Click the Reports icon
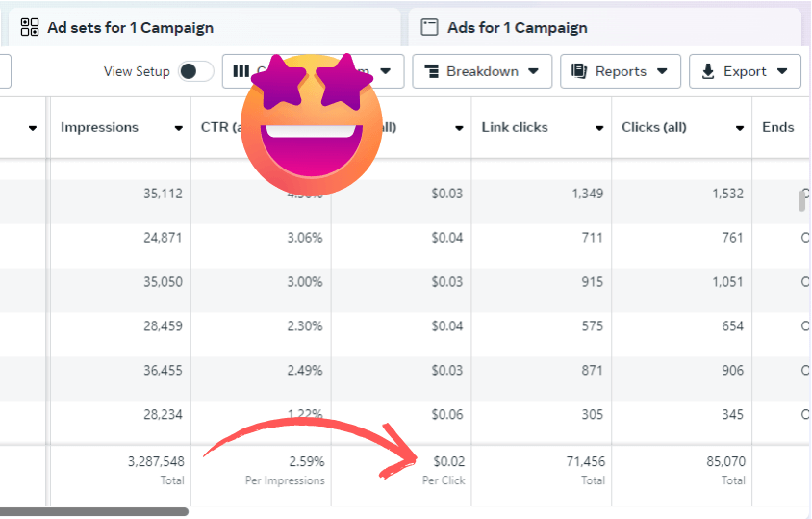The width and height of the screenshot is (812, 519). pos(579,71)
